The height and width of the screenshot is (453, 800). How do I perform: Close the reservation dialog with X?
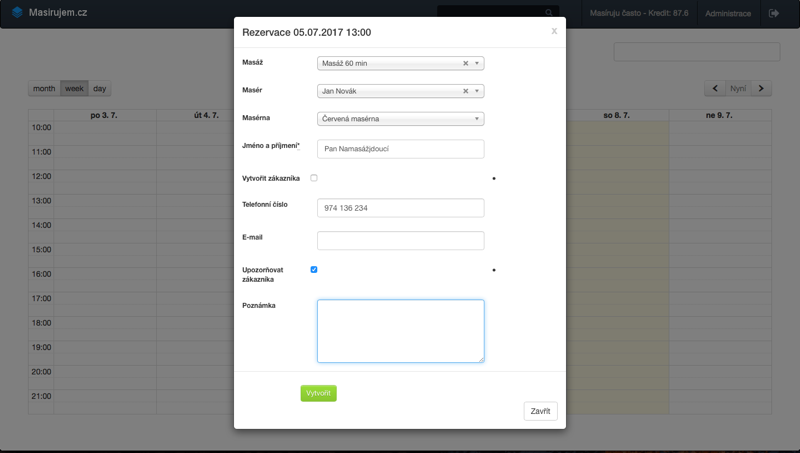click(x=554, y=31)
